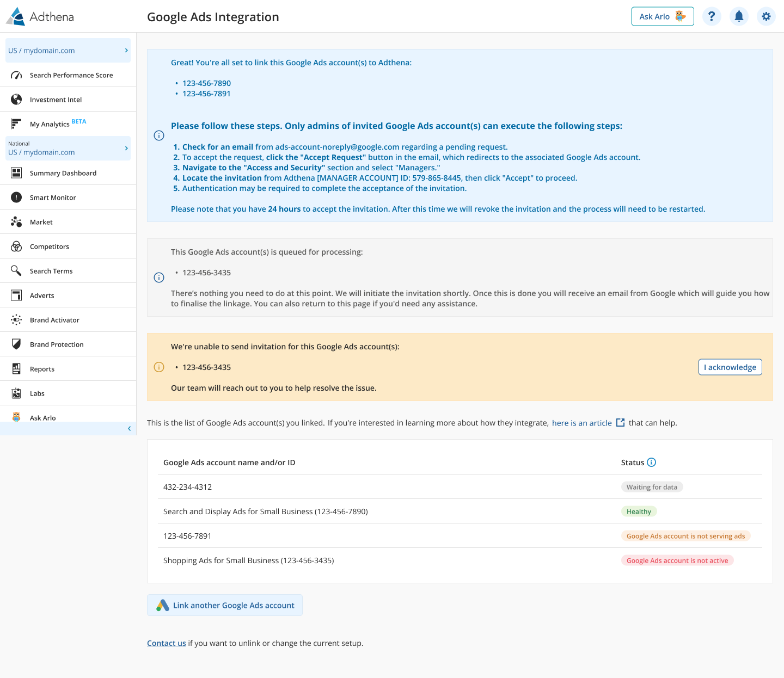Open notifications bell icon
This screenshot has width=784, height=678.
[x=739, y=16]
